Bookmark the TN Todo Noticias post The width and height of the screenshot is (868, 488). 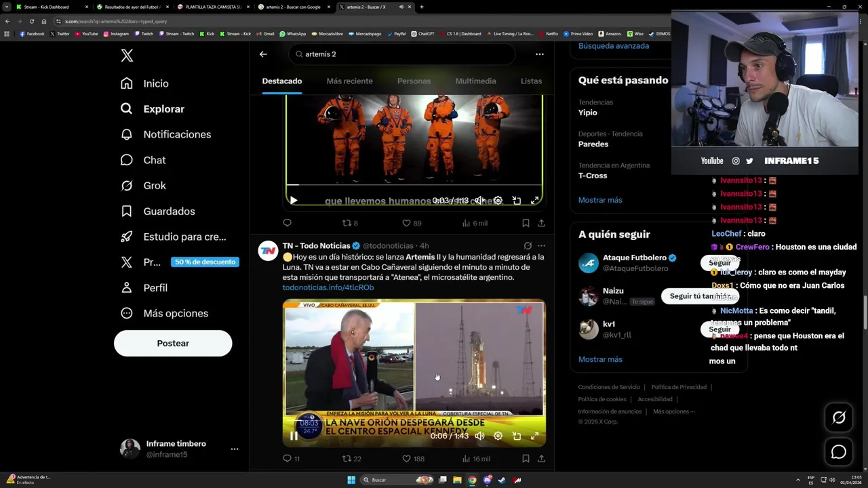tap(526, 459)
